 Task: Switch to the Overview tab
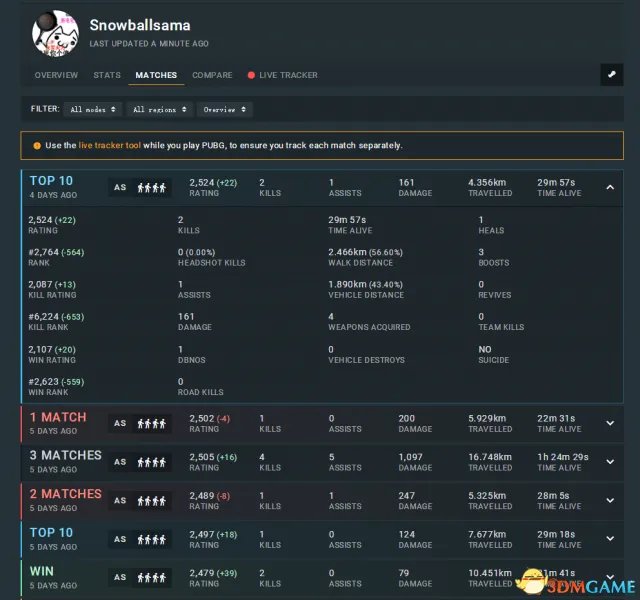point(56,75)
